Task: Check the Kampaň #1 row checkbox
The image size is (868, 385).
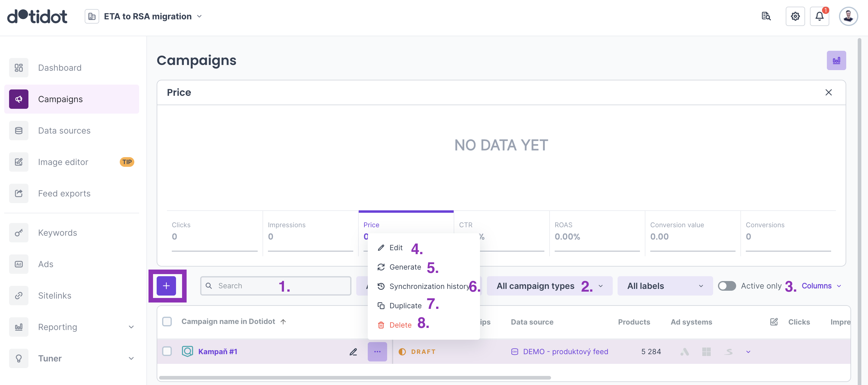Action: click(x=167, y=351)
